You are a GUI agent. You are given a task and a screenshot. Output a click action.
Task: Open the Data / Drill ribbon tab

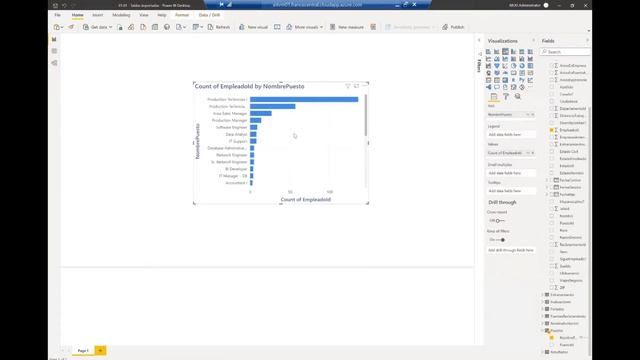[x=209, y=15]
